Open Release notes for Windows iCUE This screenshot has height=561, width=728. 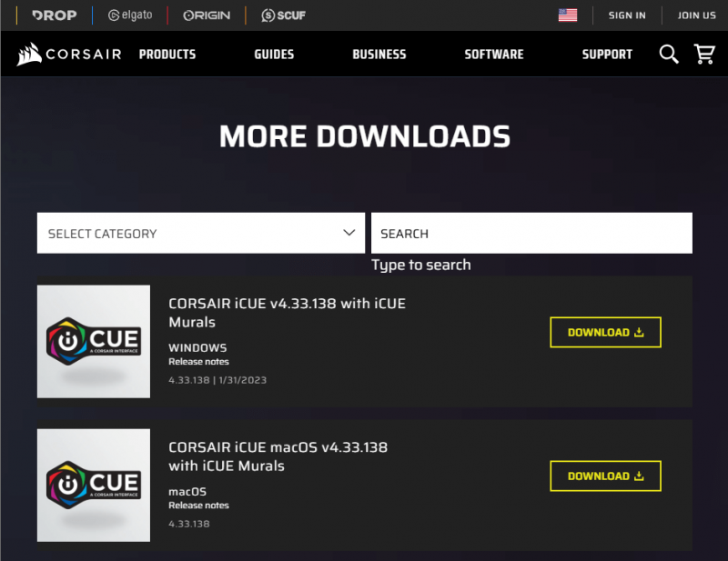click(198, 362)
